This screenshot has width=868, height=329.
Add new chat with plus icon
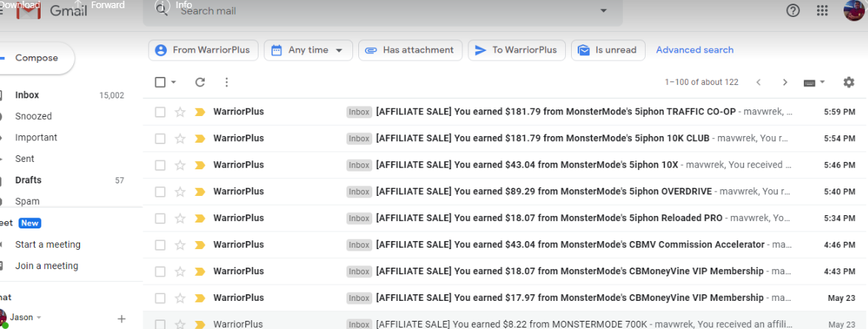(122, 319)
